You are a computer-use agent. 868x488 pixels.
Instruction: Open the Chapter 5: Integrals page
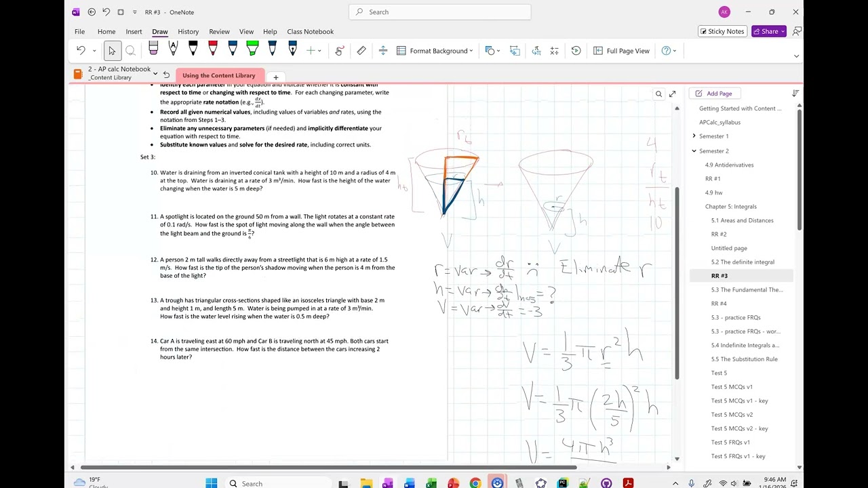[x=730, y=206]
